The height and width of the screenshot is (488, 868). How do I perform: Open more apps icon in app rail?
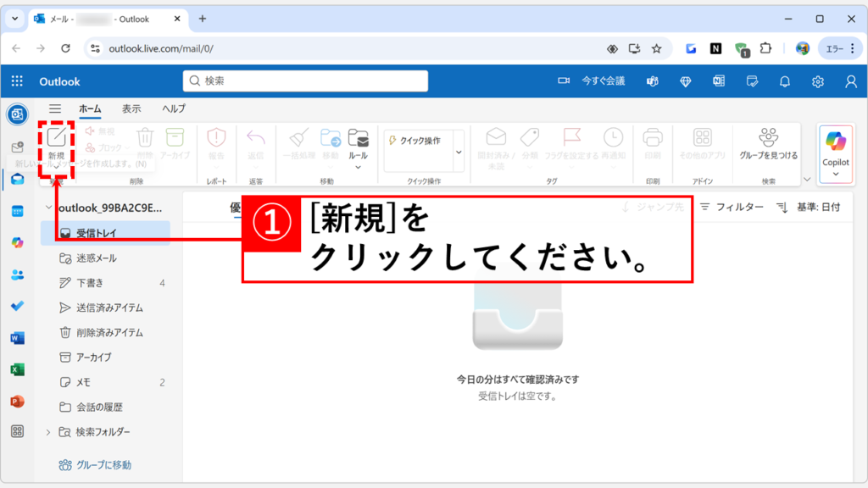tap(17, 431)
